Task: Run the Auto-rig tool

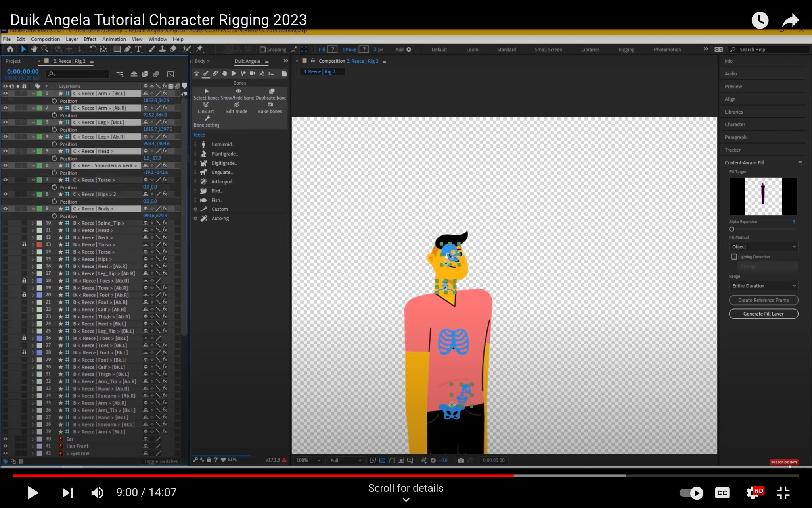Action: click(x=220, y=219)
